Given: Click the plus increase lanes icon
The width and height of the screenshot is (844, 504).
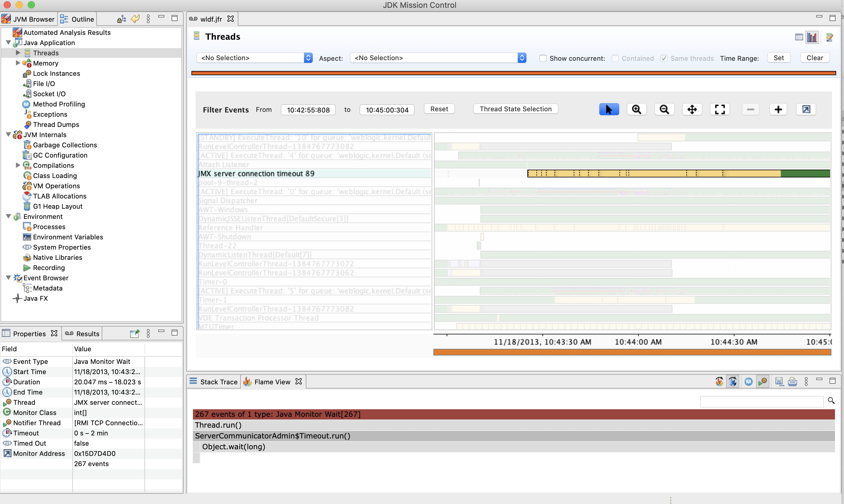Looking at the screenshot, I should (778, 109).
